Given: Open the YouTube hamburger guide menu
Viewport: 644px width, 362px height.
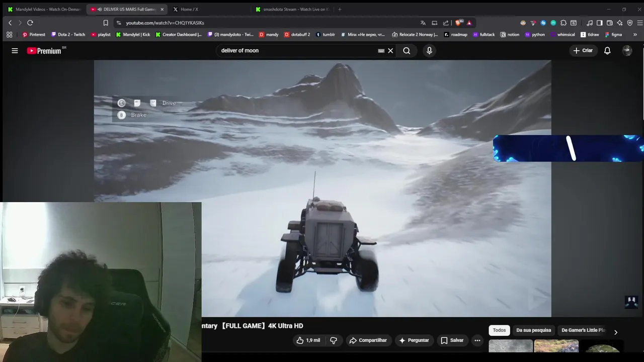Looking at the screenshot, I should [15, 50].
